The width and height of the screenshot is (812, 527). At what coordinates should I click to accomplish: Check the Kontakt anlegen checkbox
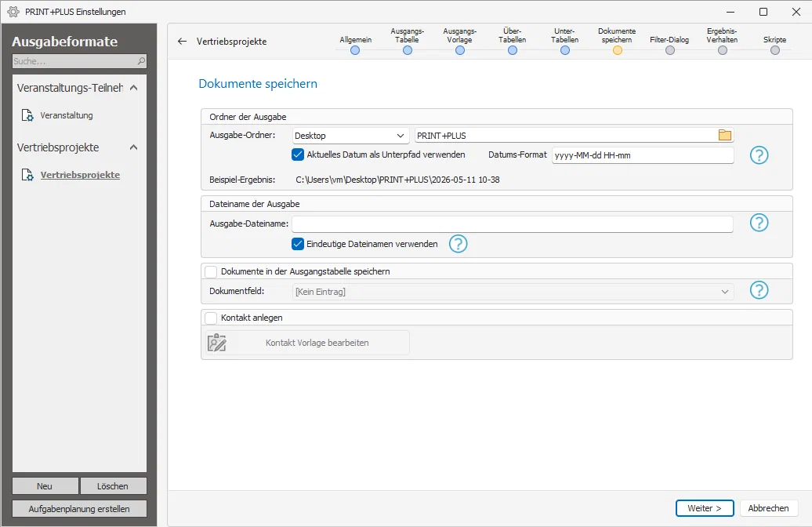tap(211, 318)
